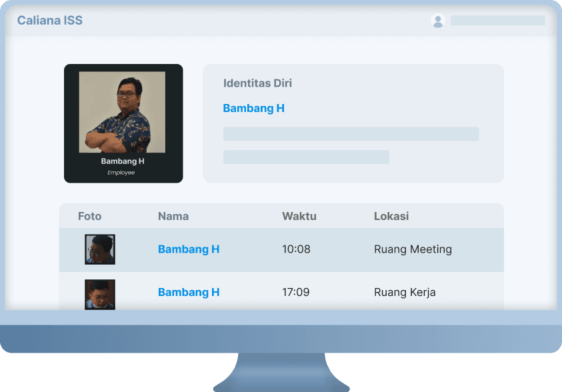This screenshot has height=392, width=562.
Task: Click the long placeholder bar in identity card
Action: 351,134
